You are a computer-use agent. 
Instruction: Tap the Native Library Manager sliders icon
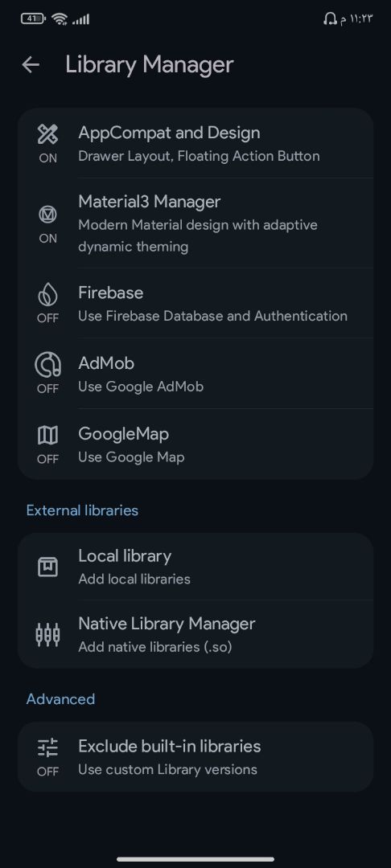47,634
